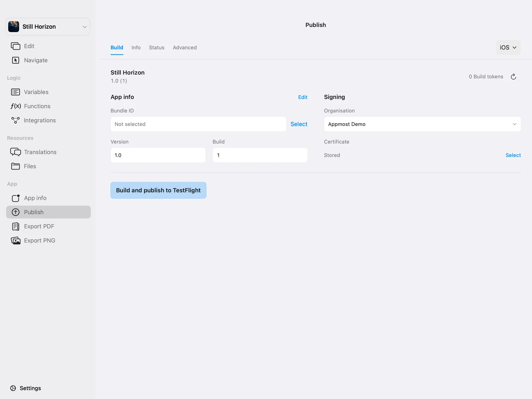Click Select next to Bundle ID field
This screenshot has width=532, height=399.
pos(299,124)
